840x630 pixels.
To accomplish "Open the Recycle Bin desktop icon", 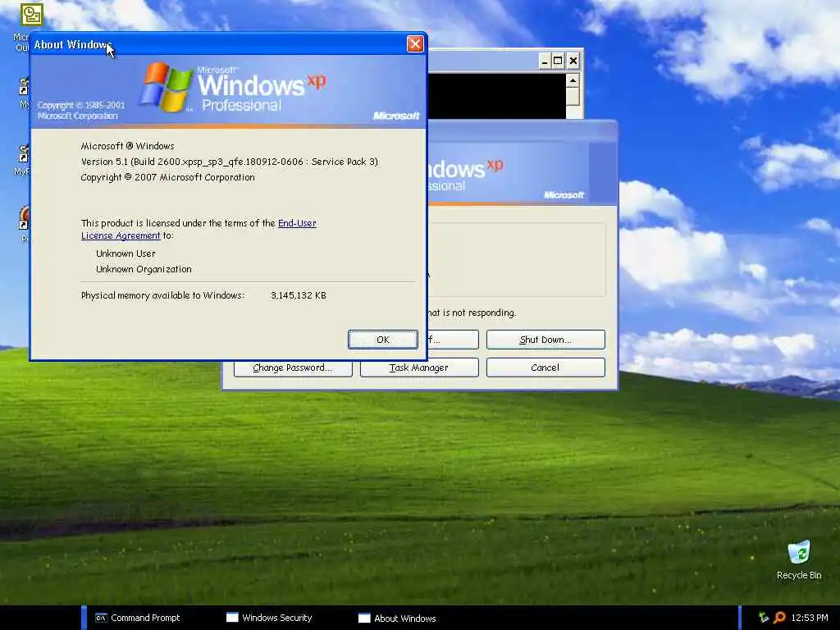I will [799, 559].
